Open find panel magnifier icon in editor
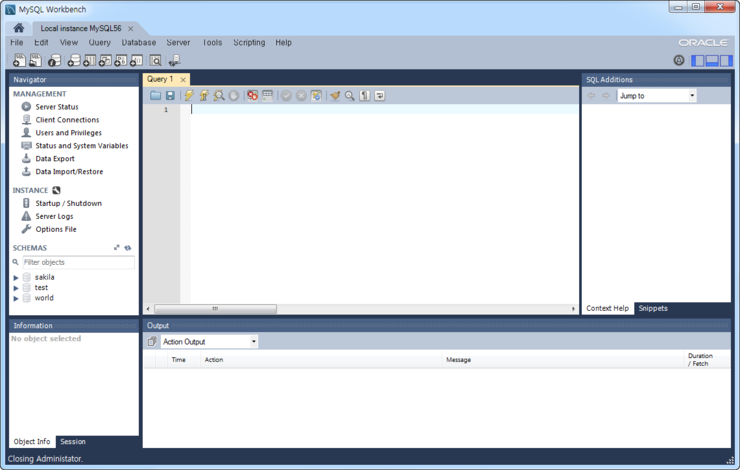Screen dimensions: 740x470 click(x=350, y=96)
